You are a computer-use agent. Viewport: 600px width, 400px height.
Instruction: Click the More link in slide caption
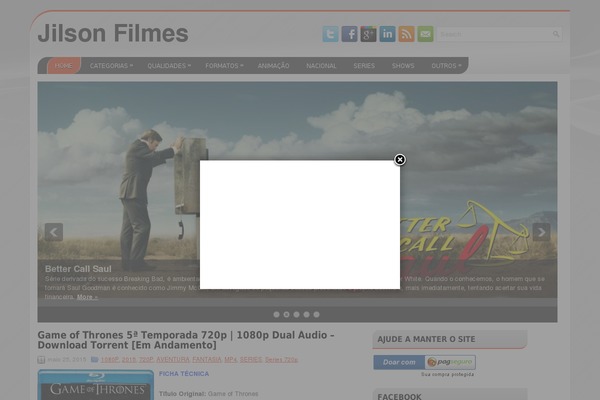pos(87,297)
